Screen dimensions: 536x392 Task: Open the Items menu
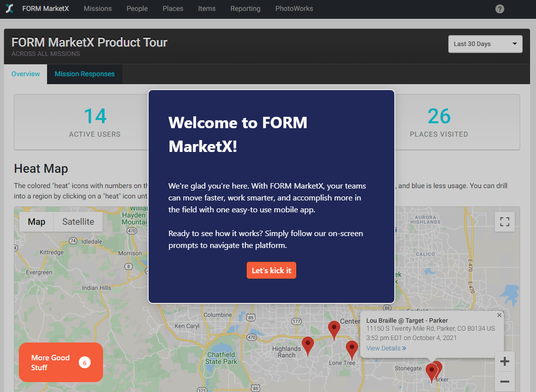point(207,8)
